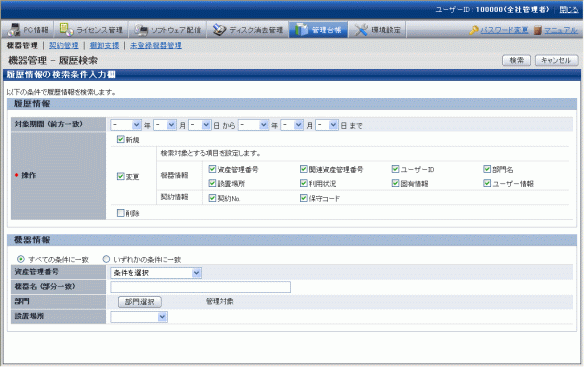Click the 機器名 text input field
This screenshot has height=367, width=584.
tap(200, 287)
